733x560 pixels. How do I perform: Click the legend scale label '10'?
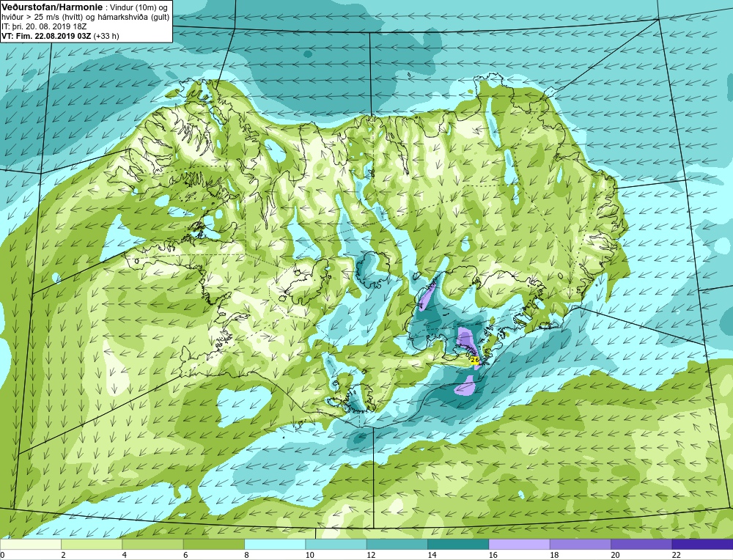click(310, 555)
